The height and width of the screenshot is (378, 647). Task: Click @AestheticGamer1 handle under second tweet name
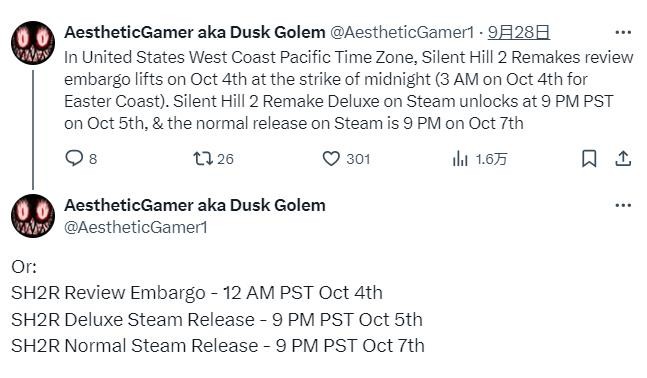click(x=136, y=227)
